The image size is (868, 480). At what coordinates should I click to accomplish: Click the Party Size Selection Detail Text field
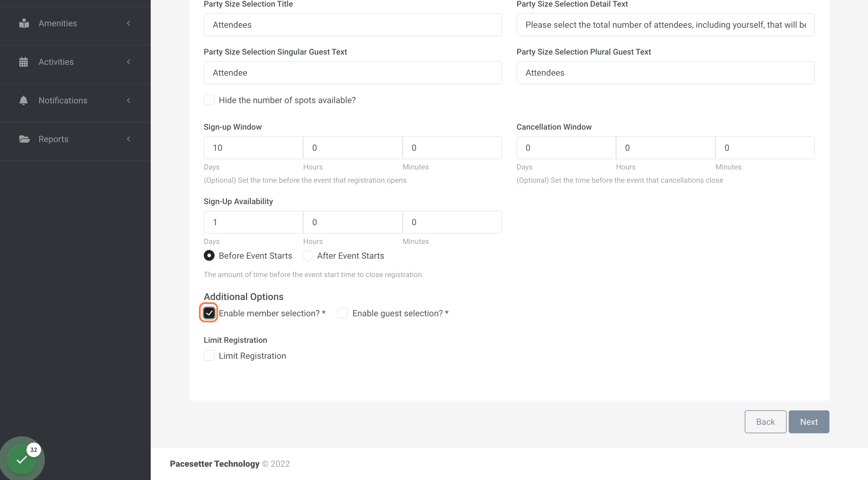coord(665,25)
